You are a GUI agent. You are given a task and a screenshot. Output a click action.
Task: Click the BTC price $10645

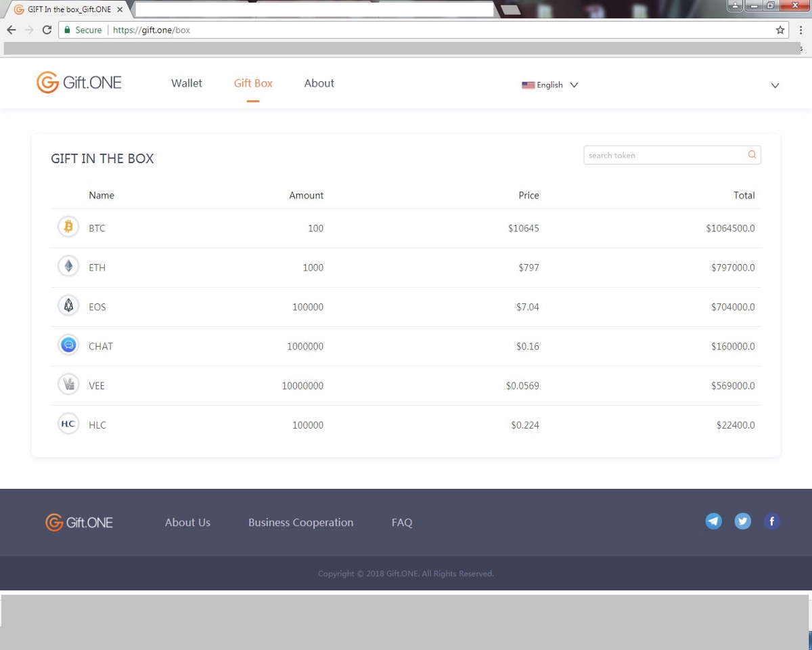(524, 228)
